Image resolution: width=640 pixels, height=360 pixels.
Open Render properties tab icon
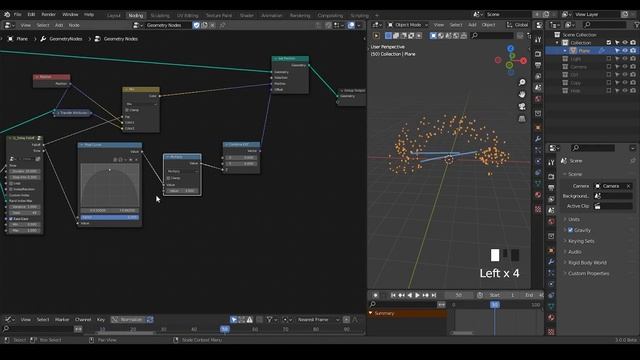point(551,177)
